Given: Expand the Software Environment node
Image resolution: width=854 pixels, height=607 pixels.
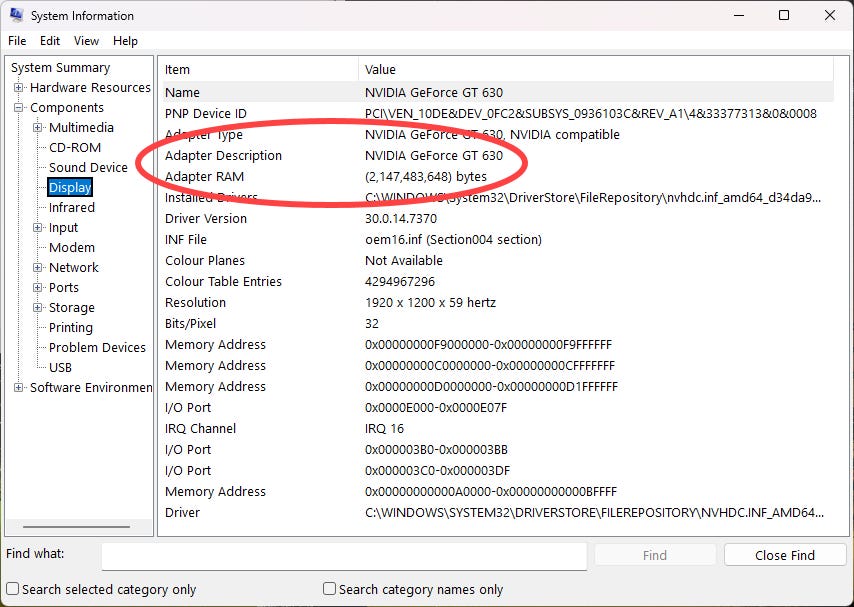Looking at the screenshot, I should [x=19, y=387].
